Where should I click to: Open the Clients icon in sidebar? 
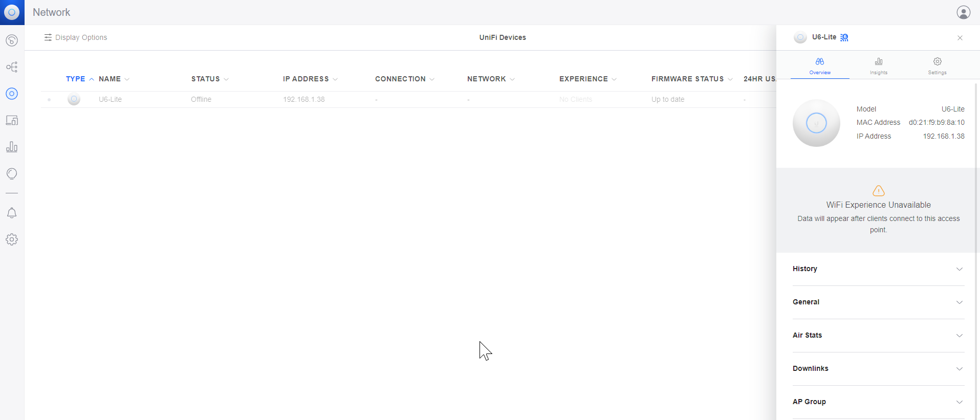[x=12, y=120]
